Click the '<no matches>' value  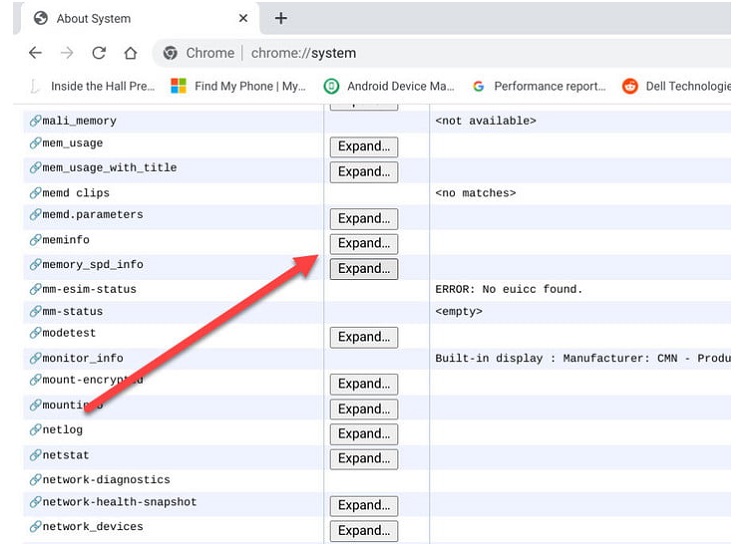(x=475, y=193)
